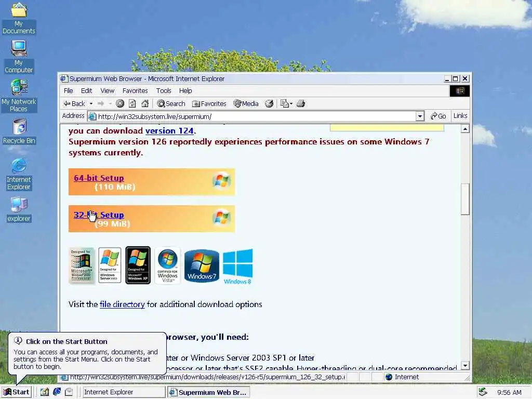Click the Windows XP badge

coord(138,265)
